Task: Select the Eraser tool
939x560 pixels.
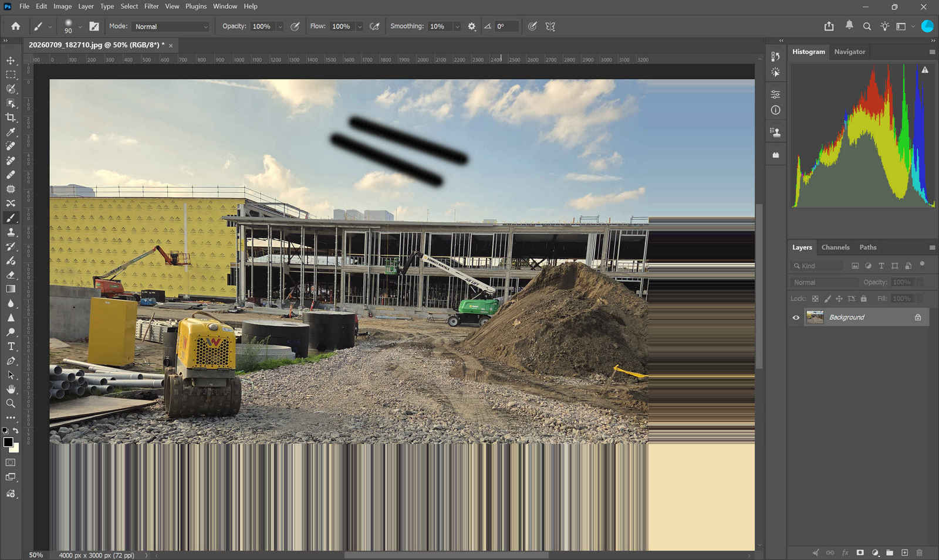Action: tap(11, 274)
